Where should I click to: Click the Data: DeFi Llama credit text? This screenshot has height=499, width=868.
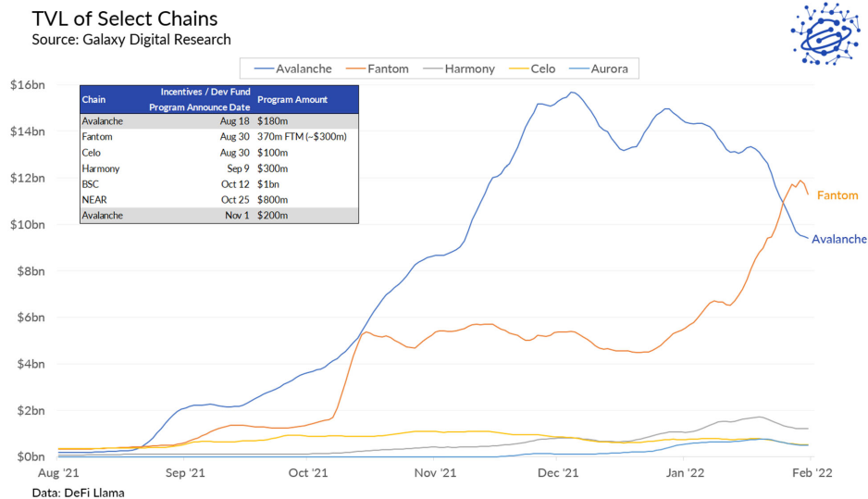tap(78, 493)
